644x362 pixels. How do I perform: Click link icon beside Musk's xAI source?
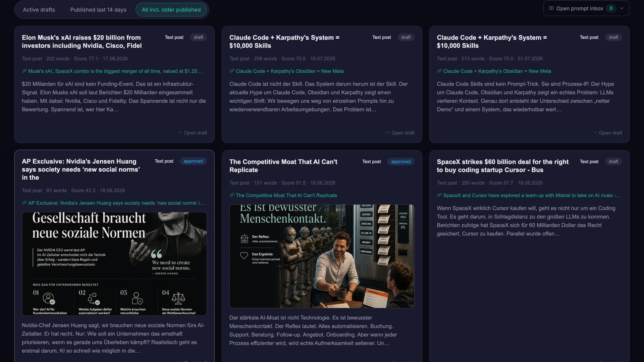point(24,71)
